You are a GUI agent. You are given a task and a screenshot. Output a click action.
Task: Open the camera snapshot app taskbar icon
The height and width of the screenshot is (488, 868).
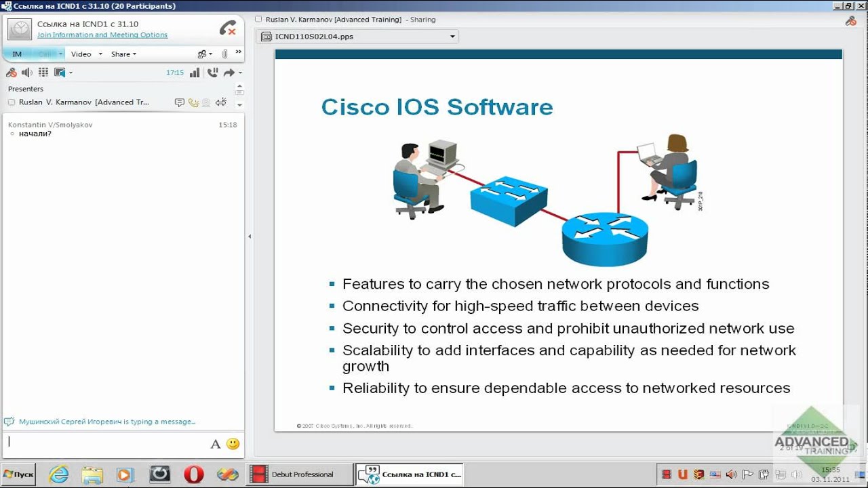click(160, 474)
